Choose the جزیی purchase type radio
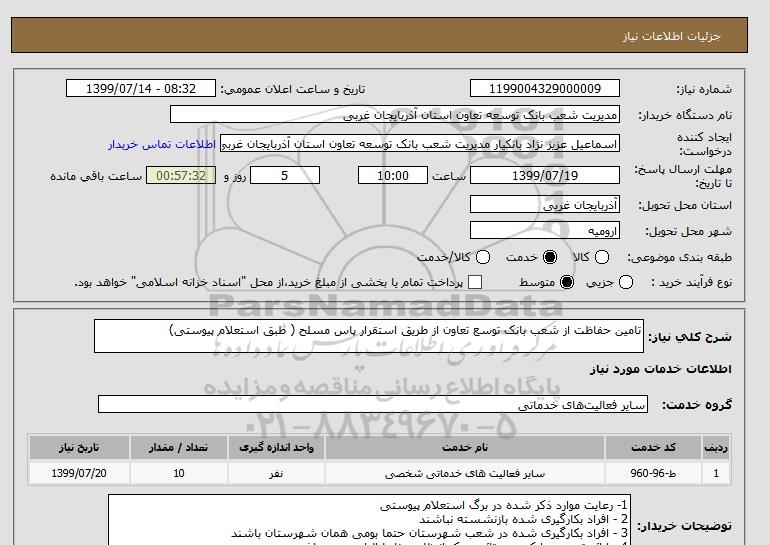Viewport: 770px width, 545px height. [x=626, y=282]
